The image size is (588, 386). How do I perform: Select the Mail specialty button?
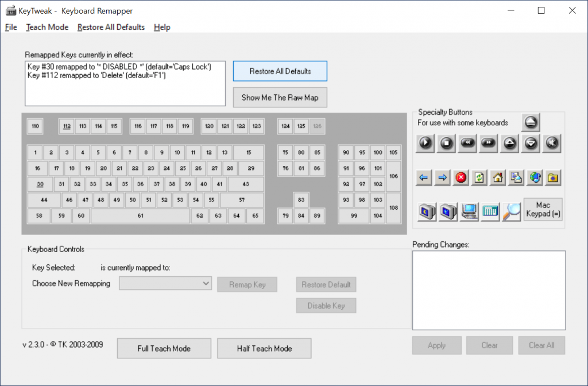pos(515,177)
